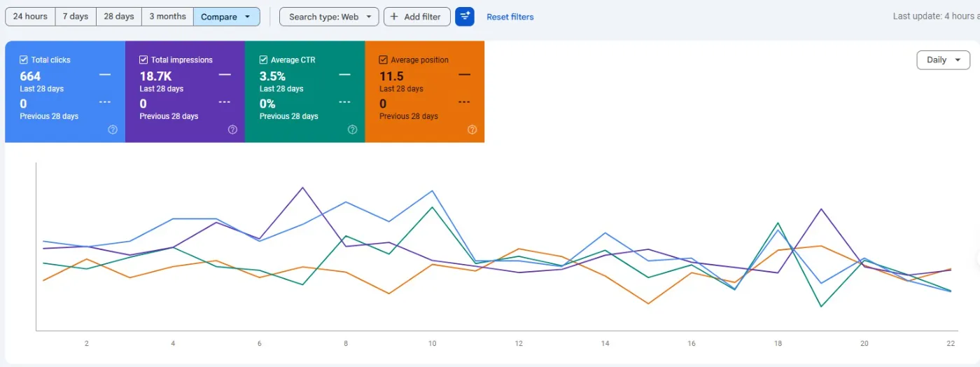980x367 pixels.
Task: Select the 7 days range tab
Action: [76, 17]
